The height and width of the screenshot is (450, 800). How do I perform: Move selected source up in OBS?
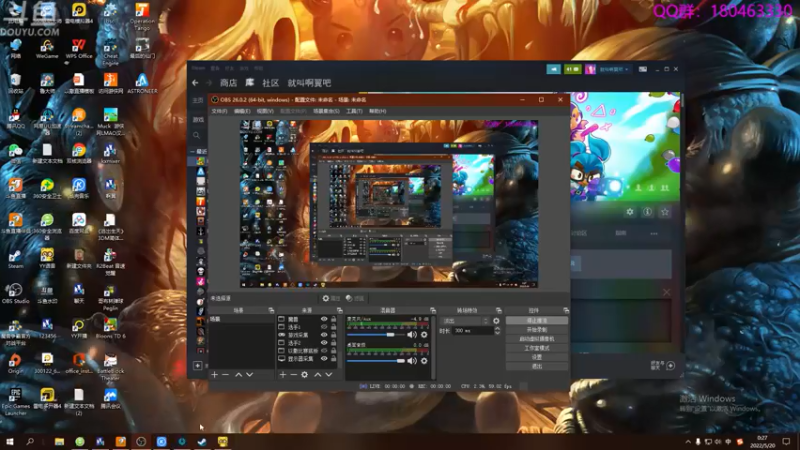[317, 374]
